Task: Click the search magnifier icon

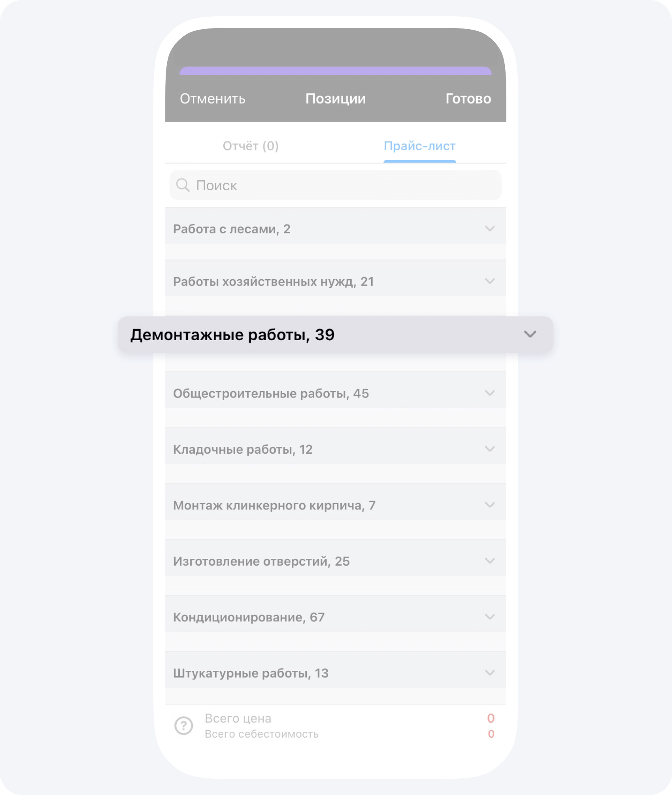Action: (183, 185)
